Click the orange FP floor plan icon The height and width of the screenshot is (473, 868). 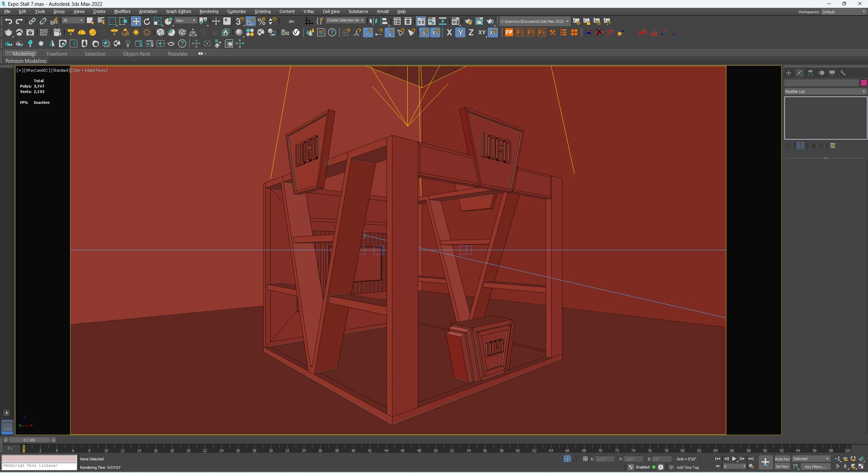click(x=509, y=33)
